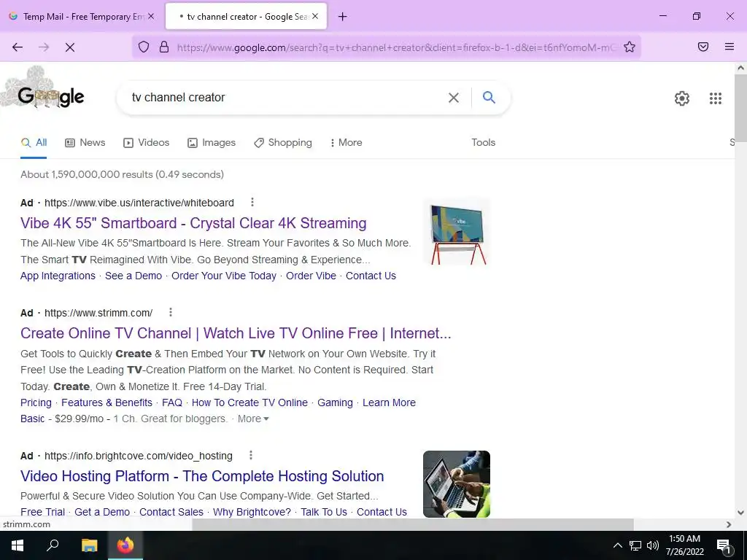The image size is (747, 560).
Task: Open the notification center icon
Action: pos(724,545)
